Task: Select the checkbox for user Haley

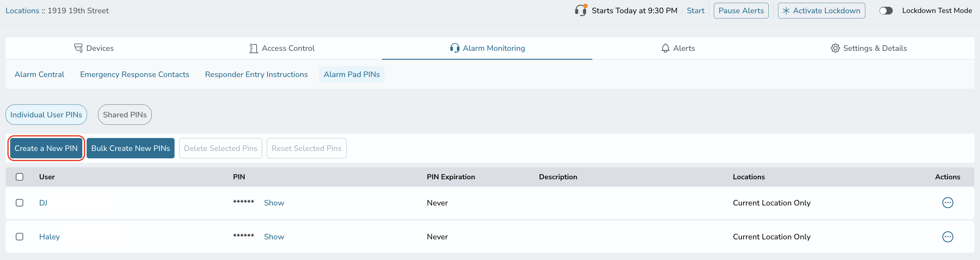Action: 19,237
